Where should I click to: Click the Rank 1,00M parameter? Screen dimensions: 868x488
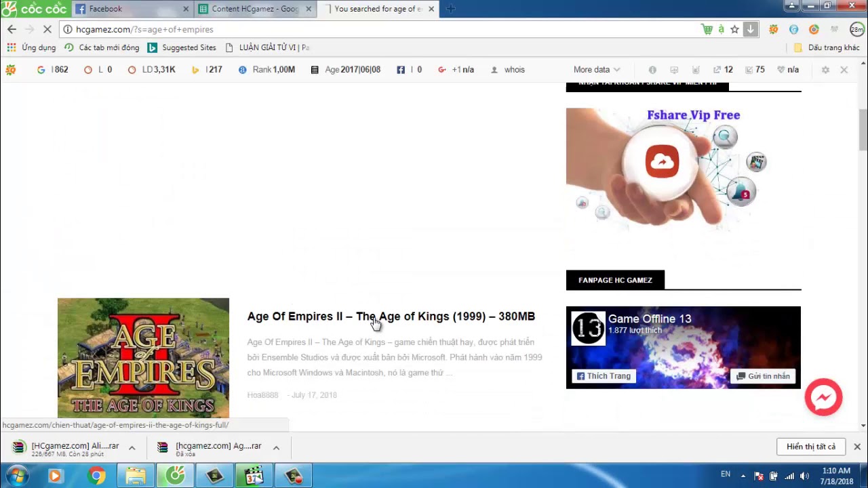267,70
